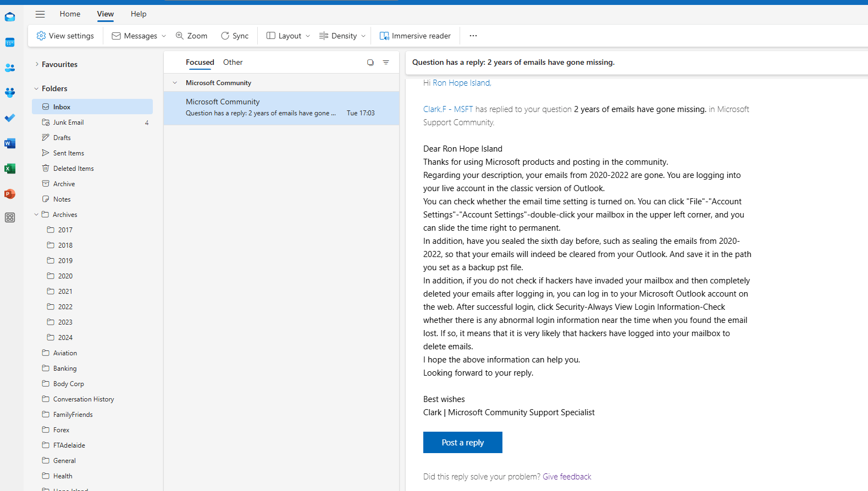868x491 pixels.
Task: Select the View ribbon tab
Action: pyautogui.click(x=106, y=14)
